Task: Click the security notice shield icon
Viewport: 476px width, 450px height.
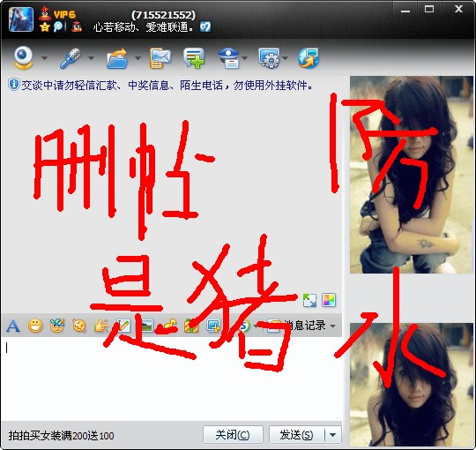Action: [13, 85]
